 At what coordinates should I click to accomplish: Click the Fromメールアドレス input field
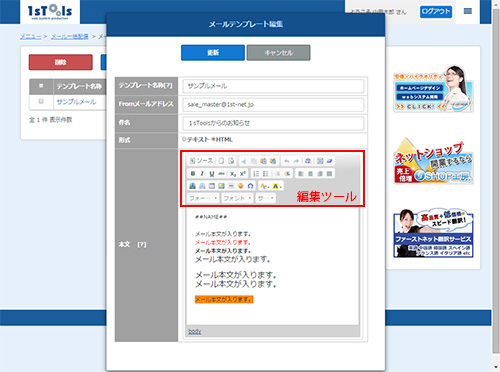tap(273, 105)
